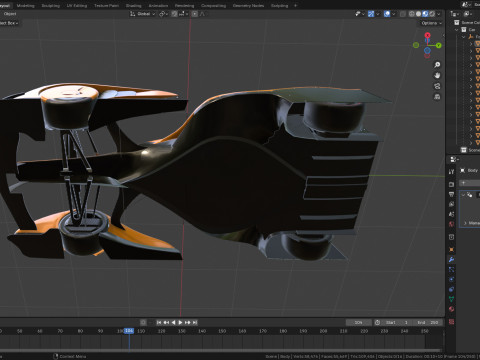This screenshot has width=480, height=360.
Task: Click the green Y axis on the navigation gizmo
Action: pos(439,45)
